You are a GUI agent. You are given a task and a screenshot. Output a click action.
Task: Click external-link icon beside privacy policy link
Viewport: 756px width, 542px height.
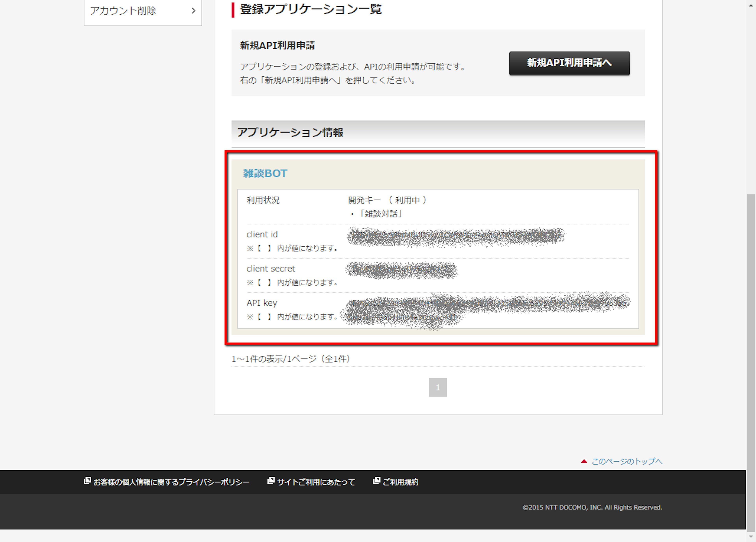87,481
